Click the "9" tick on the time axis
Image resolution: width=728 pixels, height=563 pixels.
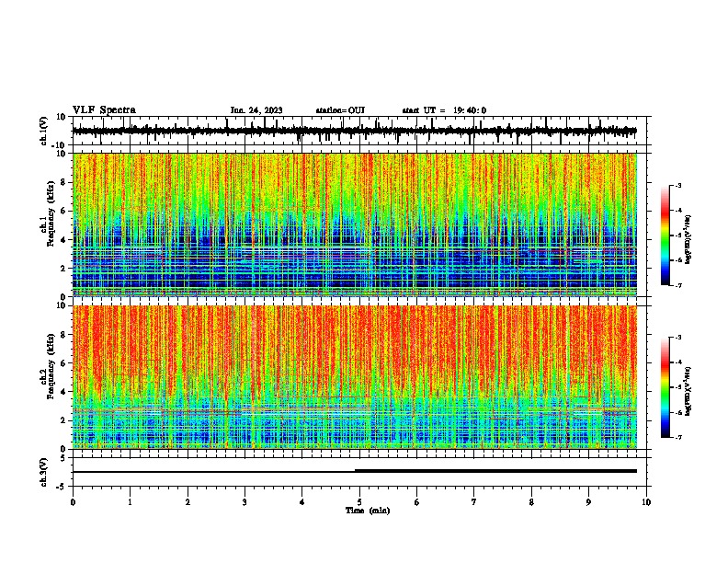[588, 502]
